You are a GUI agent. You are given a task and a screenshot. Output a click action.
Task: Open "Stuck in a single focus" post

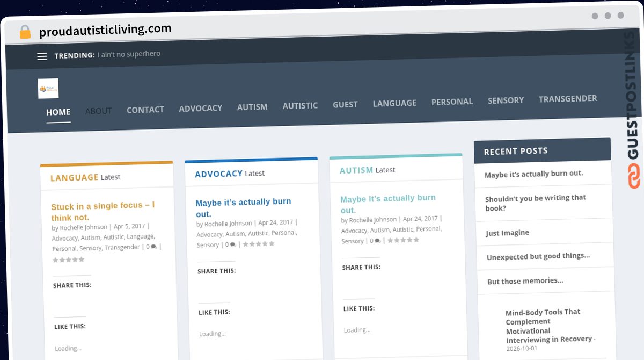coord(103,211)
